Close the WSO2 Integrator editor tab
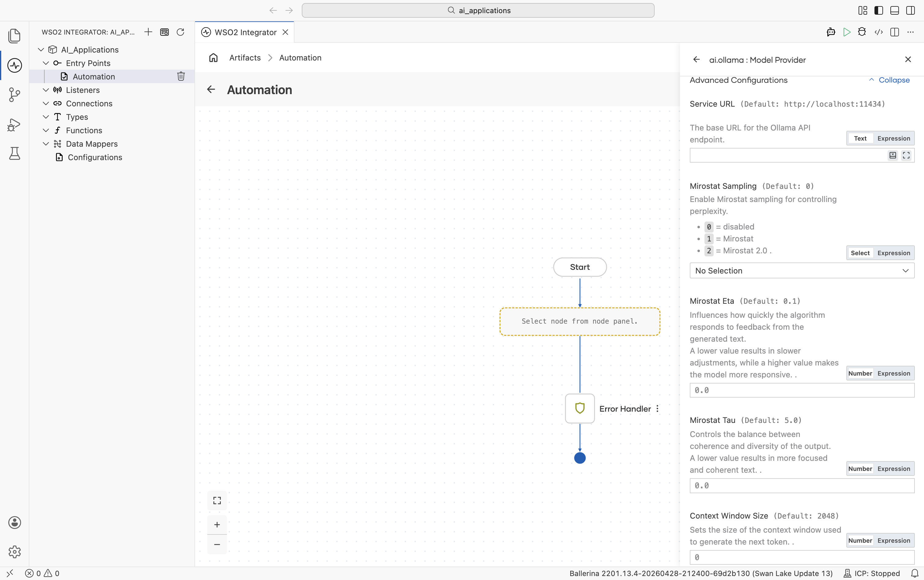Viewport: 924px width, 580px height. pyautogui.click(x=286, y=32)
